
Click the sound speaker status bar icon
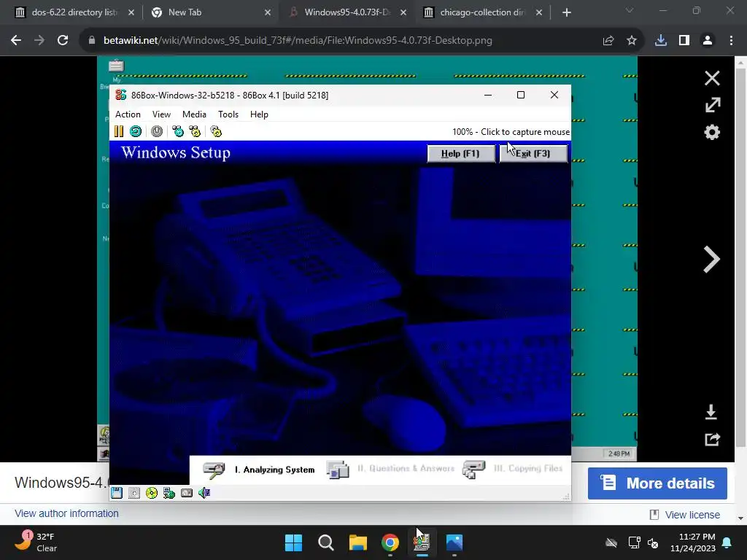click(204, 493)
